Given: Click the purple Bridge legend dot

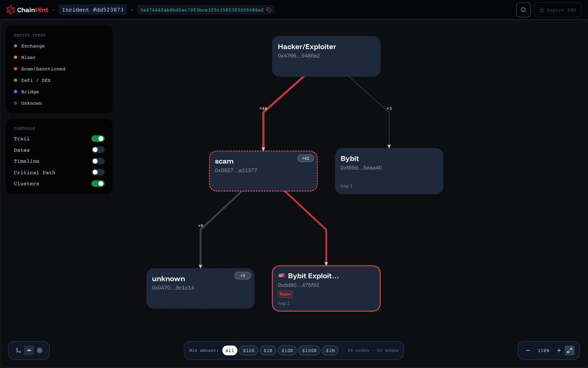Looking at the screenshot, I should click(16, 92).
